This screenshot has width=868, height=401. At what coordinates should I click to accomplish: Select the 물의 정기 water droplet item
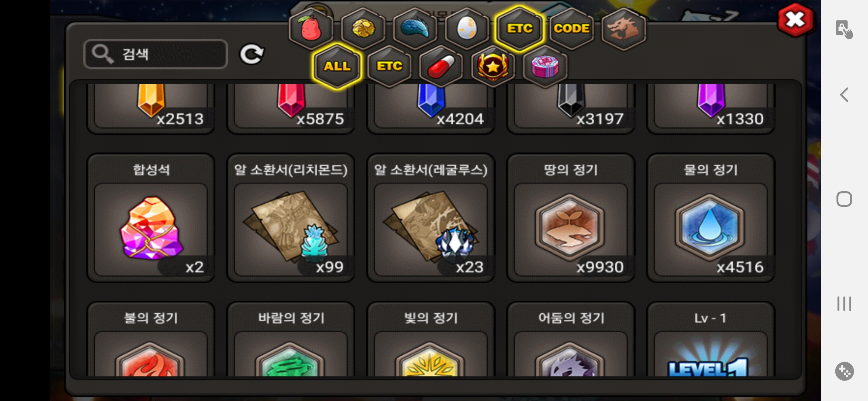click(711, 218)
